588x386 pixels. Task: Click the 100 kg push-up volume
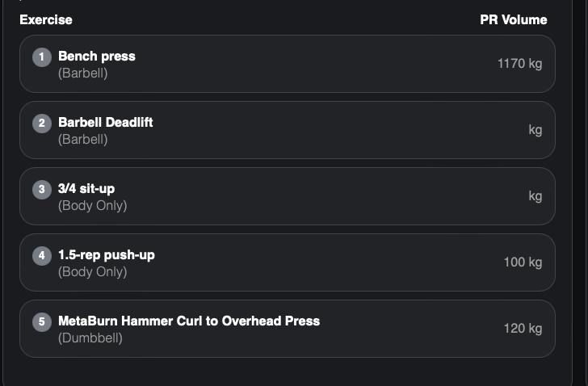(x=523, y=262)
